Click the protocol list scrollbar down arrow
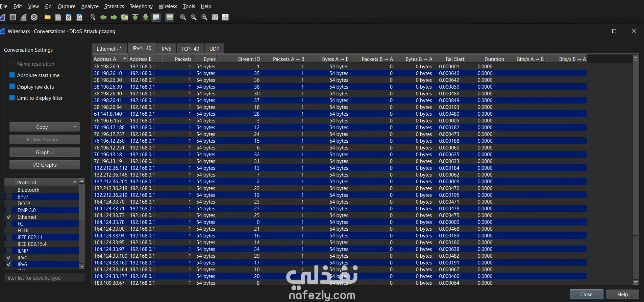This screenshot has height=302, width=644. (x=82, y=266)
